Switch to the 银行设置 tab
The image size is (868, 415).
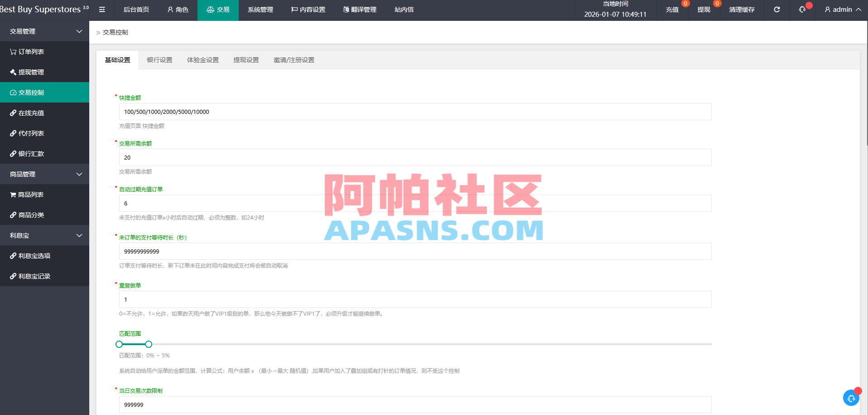coord(159,60)
